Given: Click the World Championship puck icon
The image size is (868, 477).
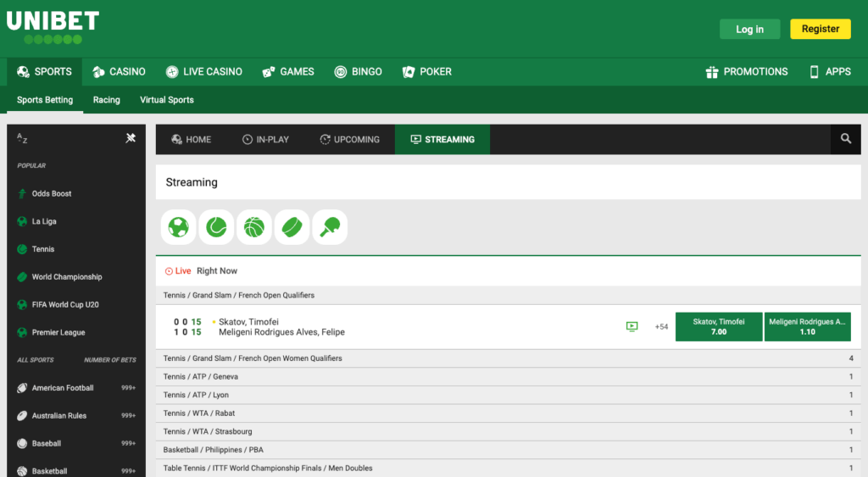Looking at the screenshot, I should 22,277.
